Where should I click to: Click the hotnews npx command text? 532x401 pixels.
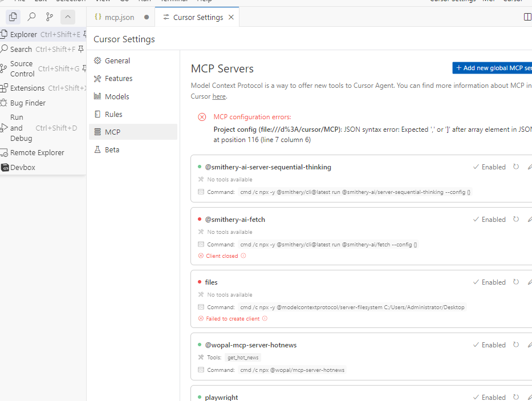coord(292,370)
